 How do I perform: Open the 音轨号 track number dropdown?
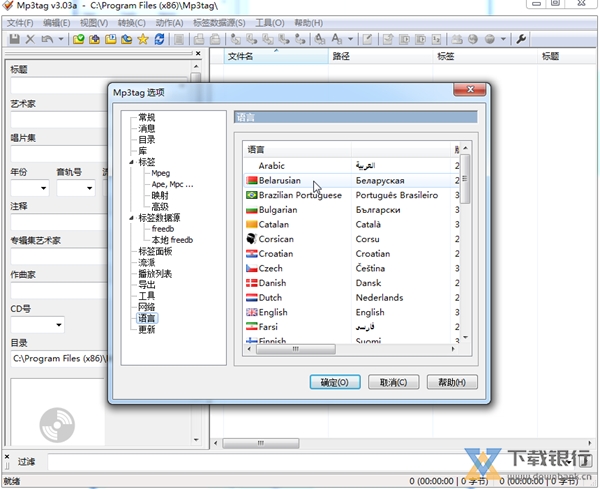point(89,188)
